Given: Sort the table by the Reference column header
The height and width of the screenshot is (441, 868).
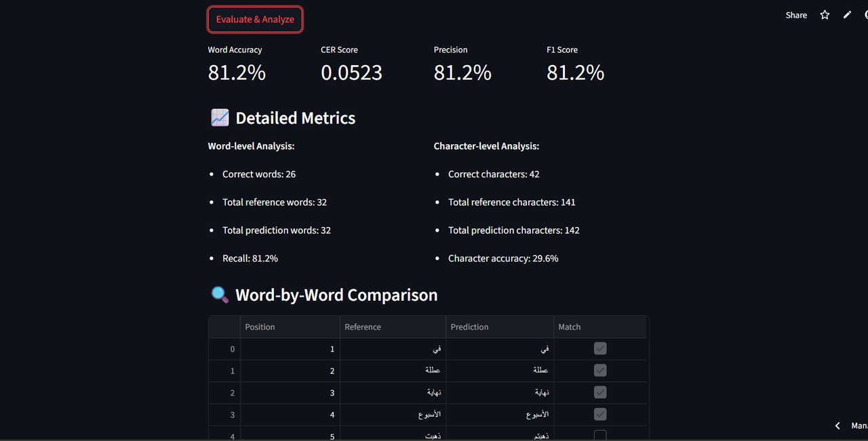Looking at the screenshot, I should pos(393,327).
